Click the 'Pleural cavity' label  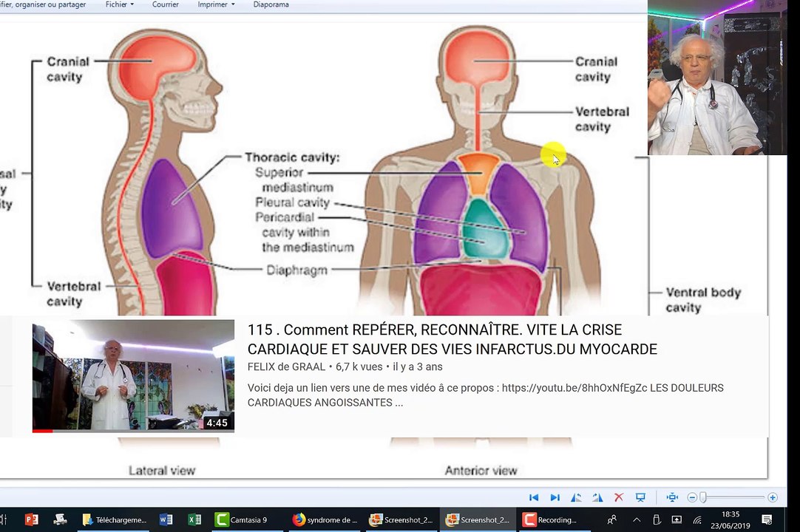click(x=292, y=202)
